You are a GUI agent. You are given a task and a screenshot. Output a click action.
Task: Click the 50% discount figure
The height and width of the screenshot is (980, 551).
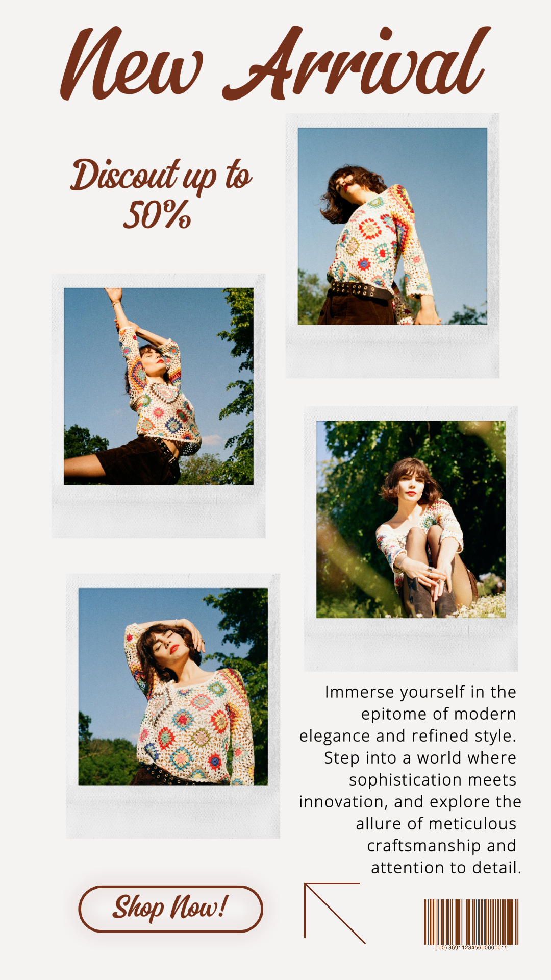(x=157, y=214)
